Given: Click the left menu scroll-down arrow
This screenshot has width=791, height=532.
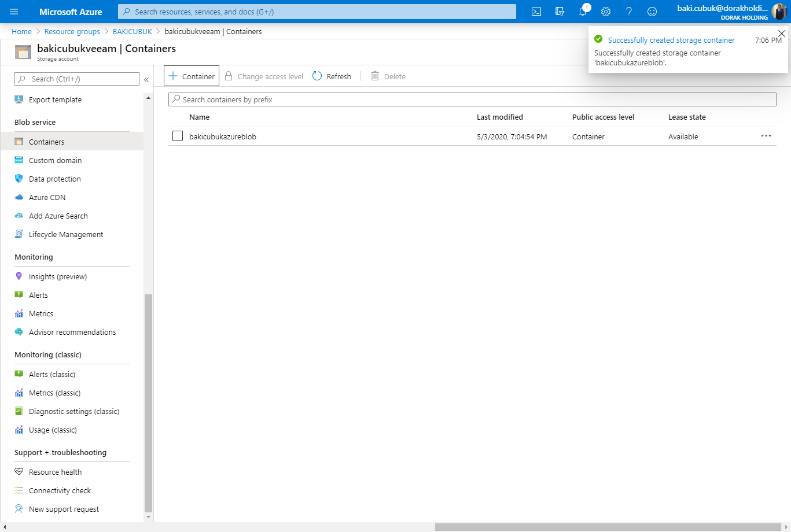Looking at the screenshot, I should coord(148,516).
